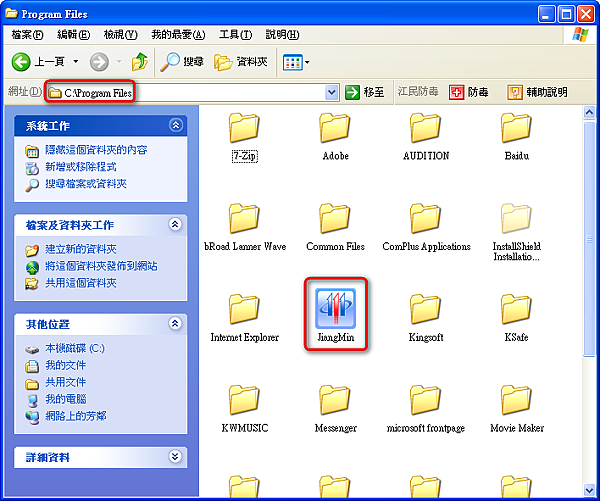Open the 搜尋 search tool
Image resolution: width=600 pixels, height=501 pixels.
182,62
